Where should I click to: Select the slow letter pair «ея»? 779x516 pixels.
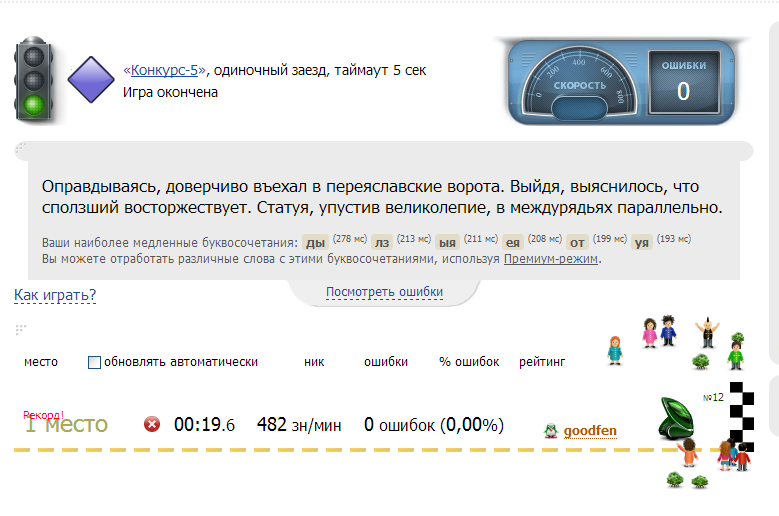tap(513, 242)
